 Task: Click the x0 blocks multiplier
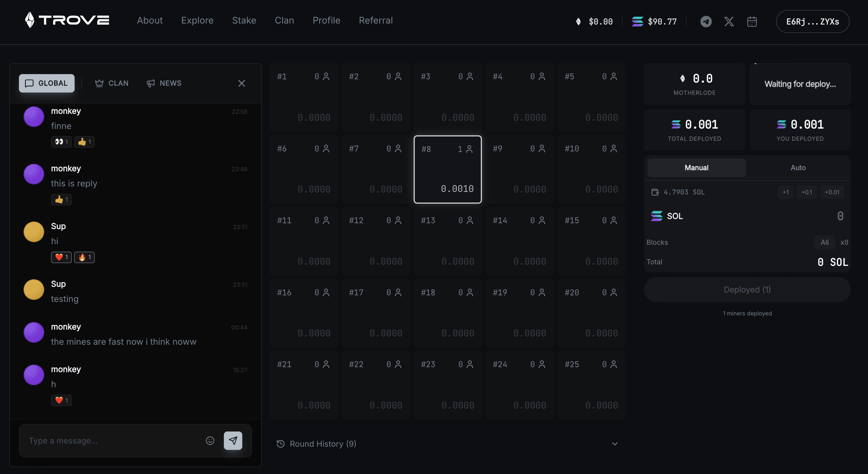844,242
